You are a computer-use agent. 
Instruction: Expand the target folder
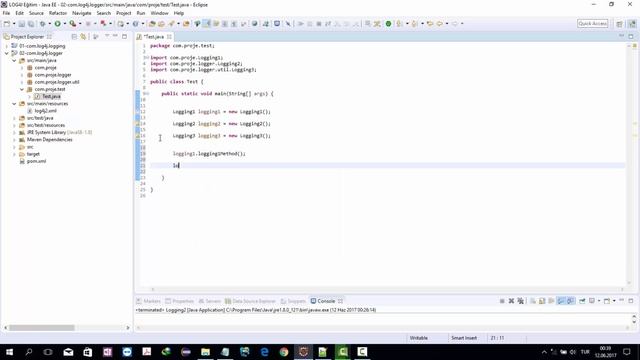(14, 154)
